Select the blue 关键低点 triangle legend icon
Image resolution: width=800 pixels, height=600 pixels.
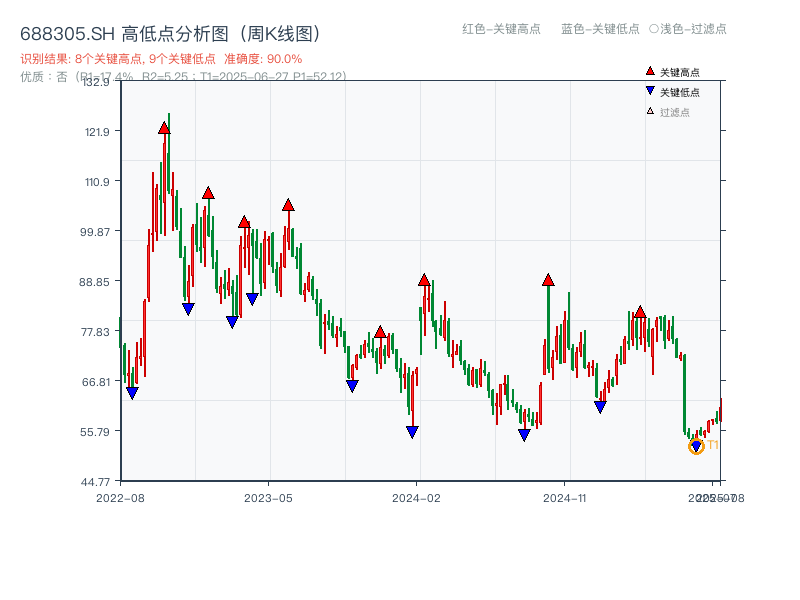(x=650, y=90)
